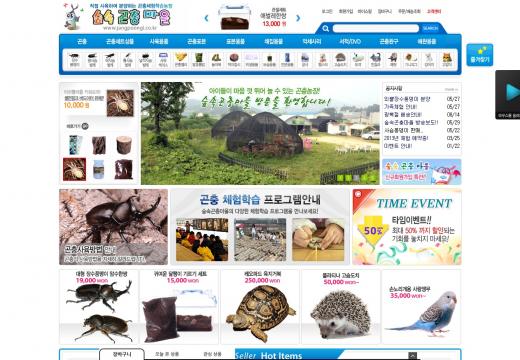520x360 pixels.
Task: Click the SEARCH button
Action: [x=430, y=29]
